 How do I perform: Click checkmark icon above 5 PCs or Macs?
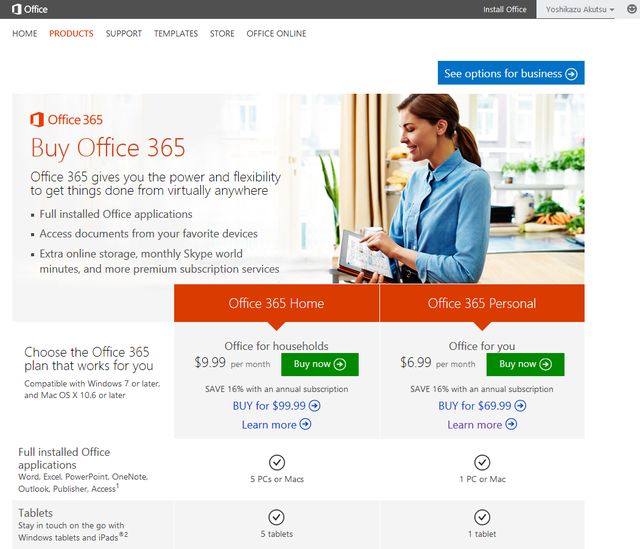[x=277, y=462]
